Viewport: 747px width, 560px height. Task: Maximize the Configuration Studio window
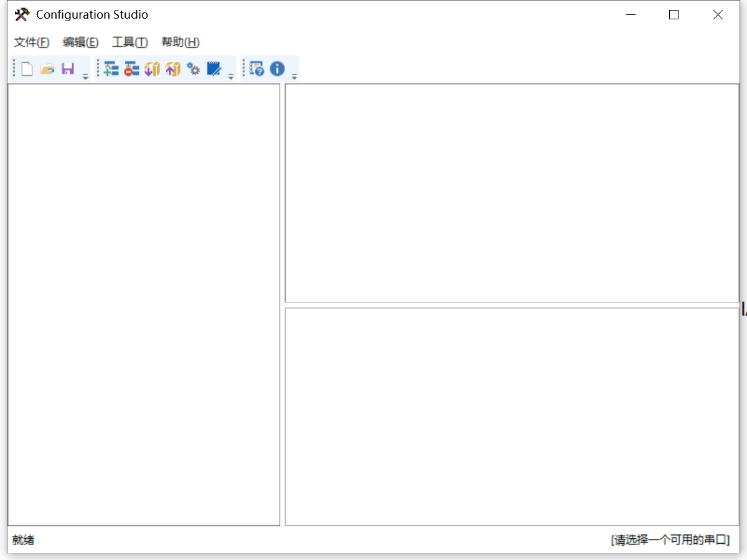click(x=674, y=15)
